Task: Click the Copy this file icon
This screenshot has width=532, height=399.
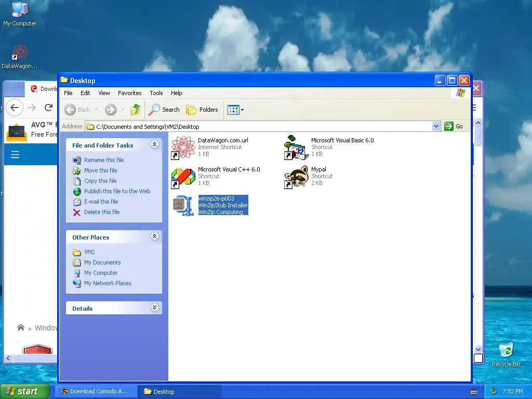Action: click(x=77, y=181)
